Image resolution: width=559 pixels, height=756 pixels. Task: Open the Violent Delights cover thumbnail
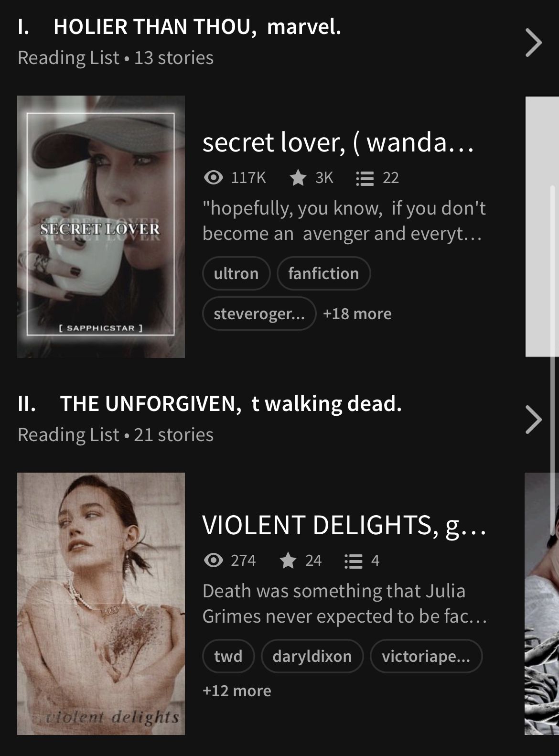101,604
